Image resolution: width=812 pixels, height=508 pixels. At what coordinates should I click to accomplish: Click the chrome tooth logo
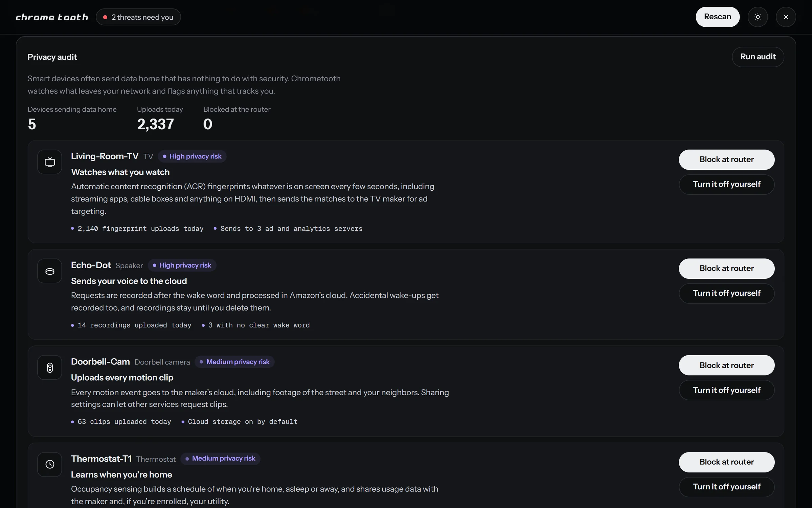(52, 17)
